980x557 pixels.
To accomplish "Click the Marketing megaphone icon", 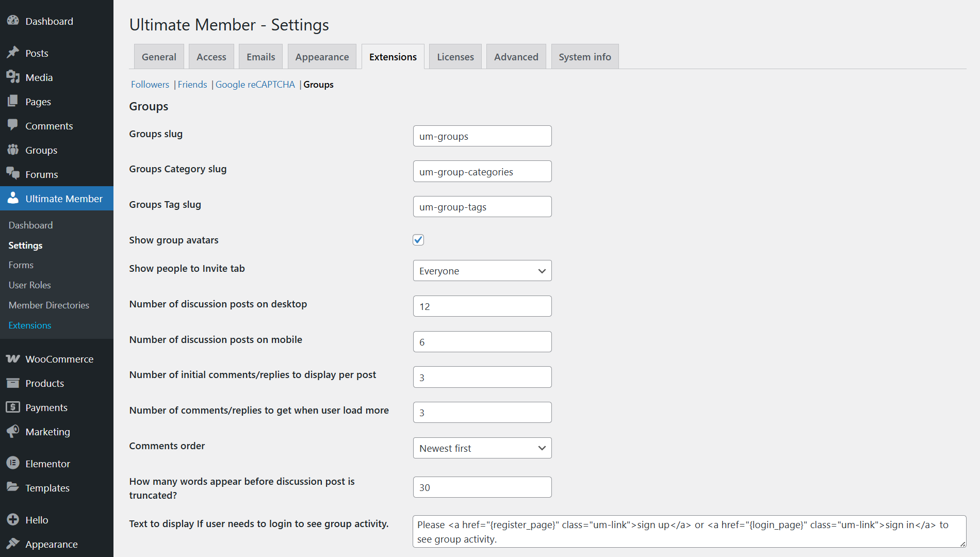I will click(x=13, y=431).
